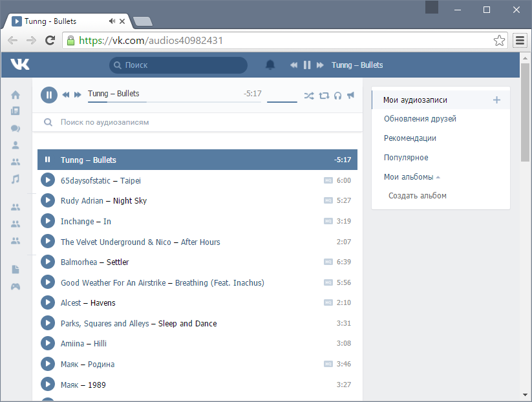This screenshot has width=532, height=402.
Task: Click the HQ badge on Taipei
Action: coord(328,180)
